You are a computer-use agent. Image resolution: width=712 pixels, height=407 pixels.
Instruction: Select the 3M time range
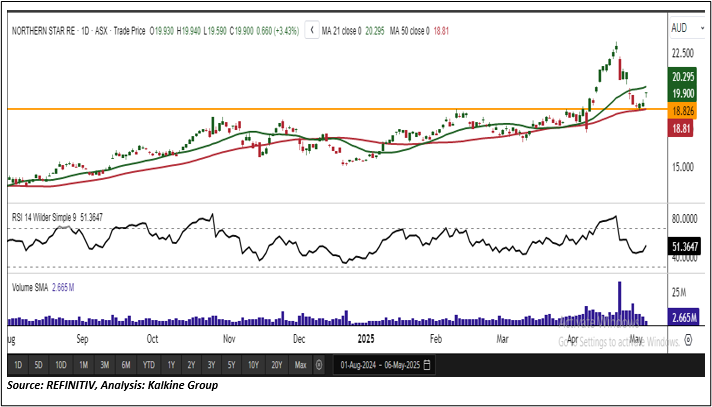click(x=105, y=365)
